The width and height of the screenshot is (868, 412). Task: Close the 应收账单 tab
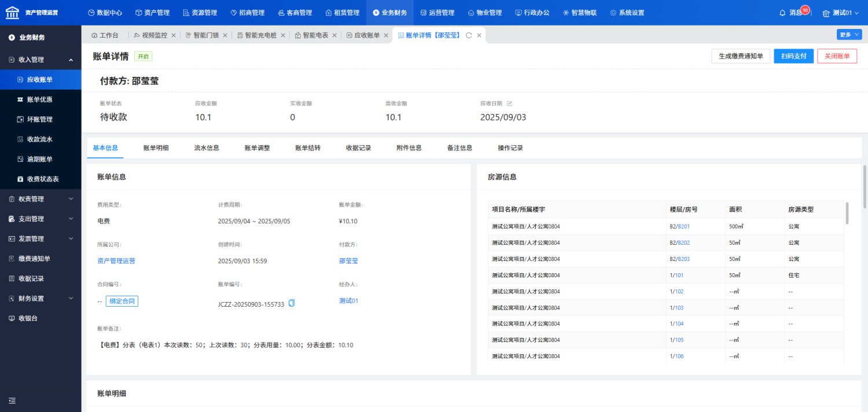pyautogui.click(x=387, y=35)
